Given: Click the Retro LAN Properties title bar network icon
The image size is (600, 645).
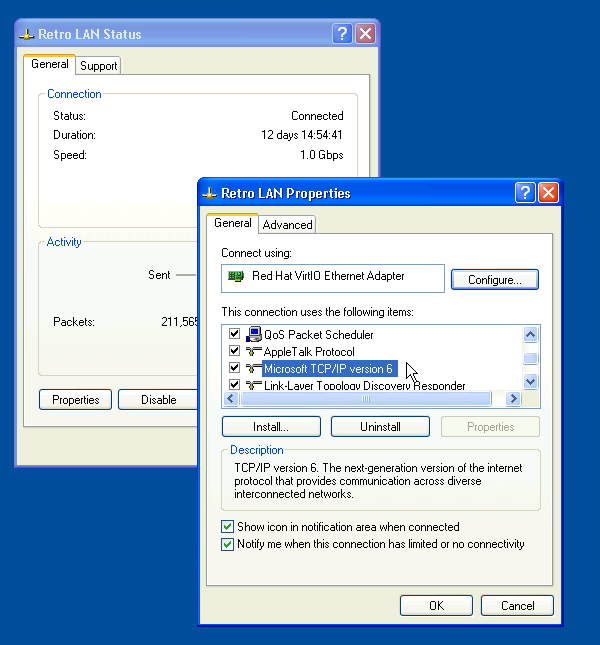Looking at the screenshot, I should [209, 194].
